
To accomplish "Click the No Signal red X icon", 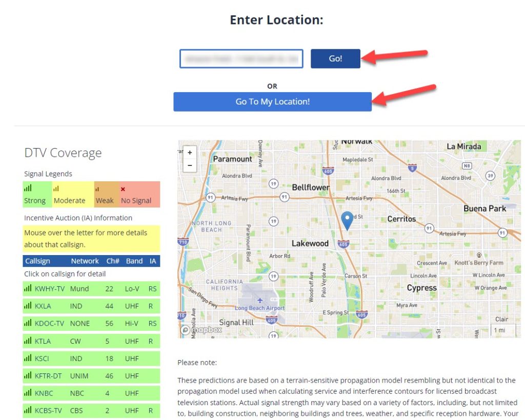I will tap(123, 190).
